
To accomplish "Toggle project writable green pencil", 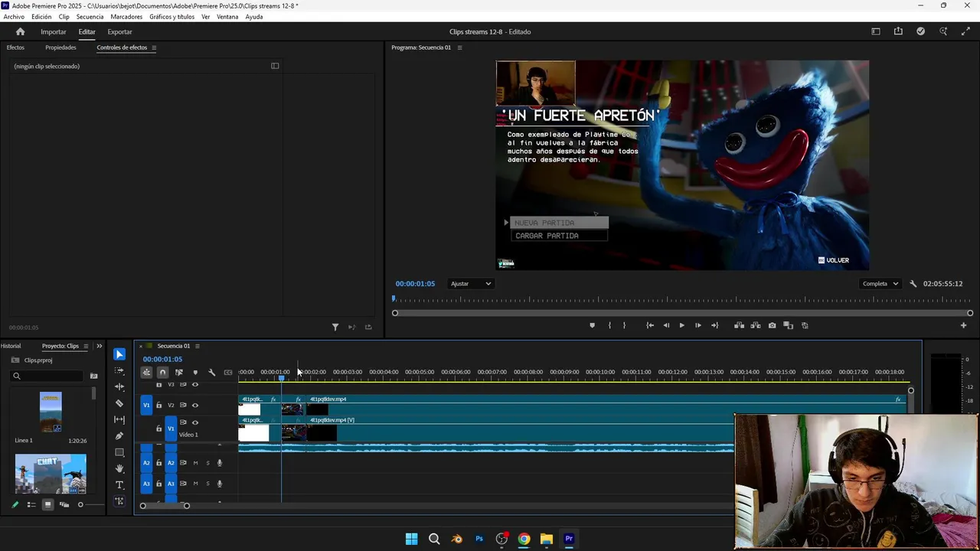I will (x=15, y=504).
